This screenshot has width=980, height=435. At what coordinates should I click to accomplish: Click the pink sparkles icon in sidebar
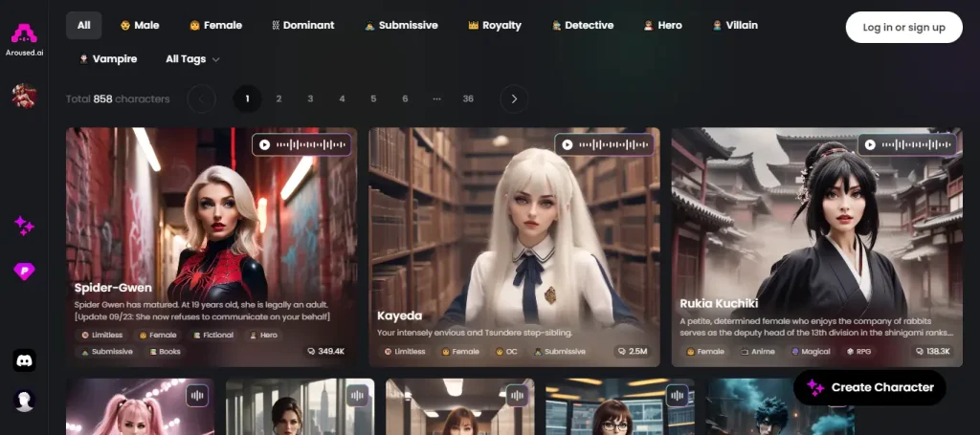[24, 226]
